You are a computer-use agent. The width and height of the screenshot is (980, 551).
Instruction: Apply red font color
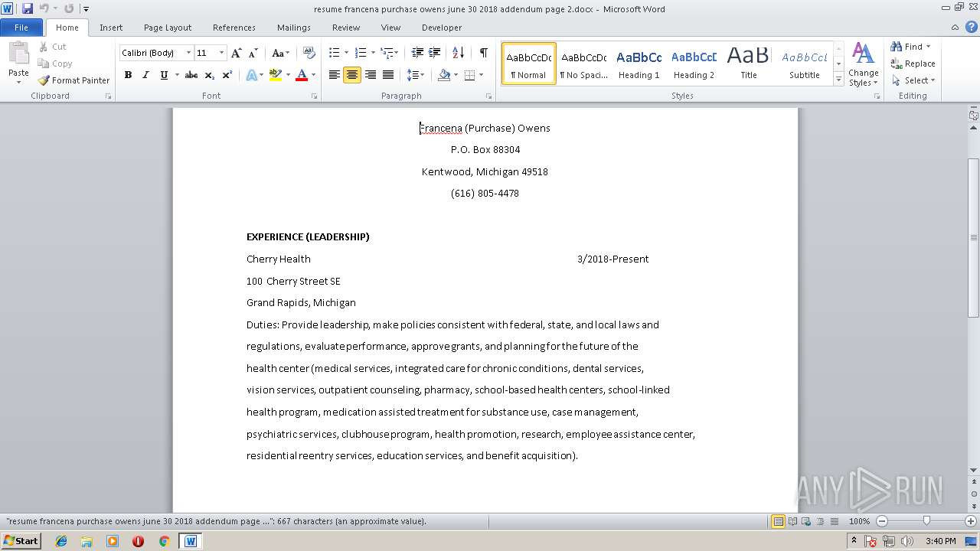click(302, 75)
